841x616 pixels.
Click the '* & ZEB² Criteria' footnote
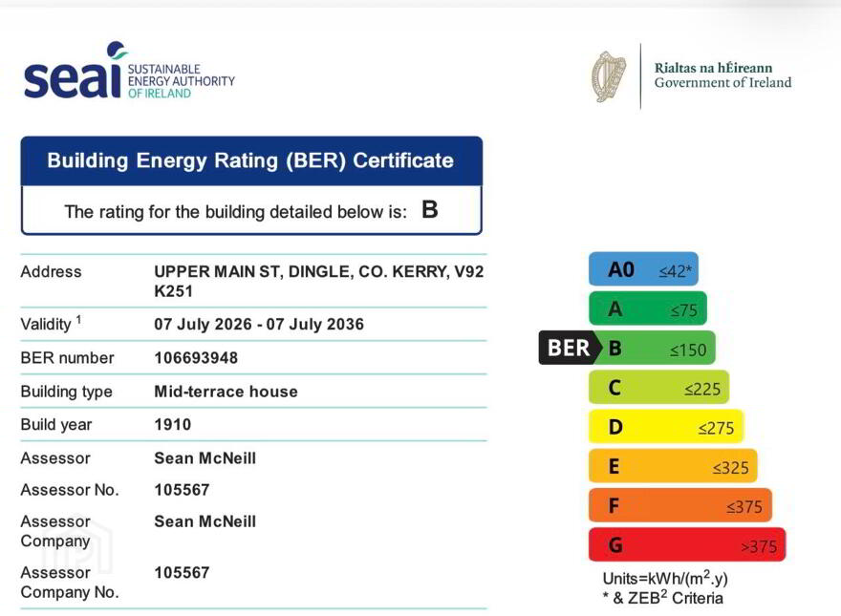(662, 598)
